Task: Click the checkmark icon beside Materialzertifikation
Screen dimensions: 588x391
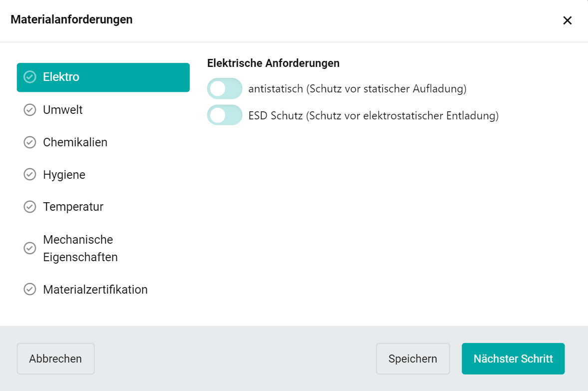Action: pos(30,290)
